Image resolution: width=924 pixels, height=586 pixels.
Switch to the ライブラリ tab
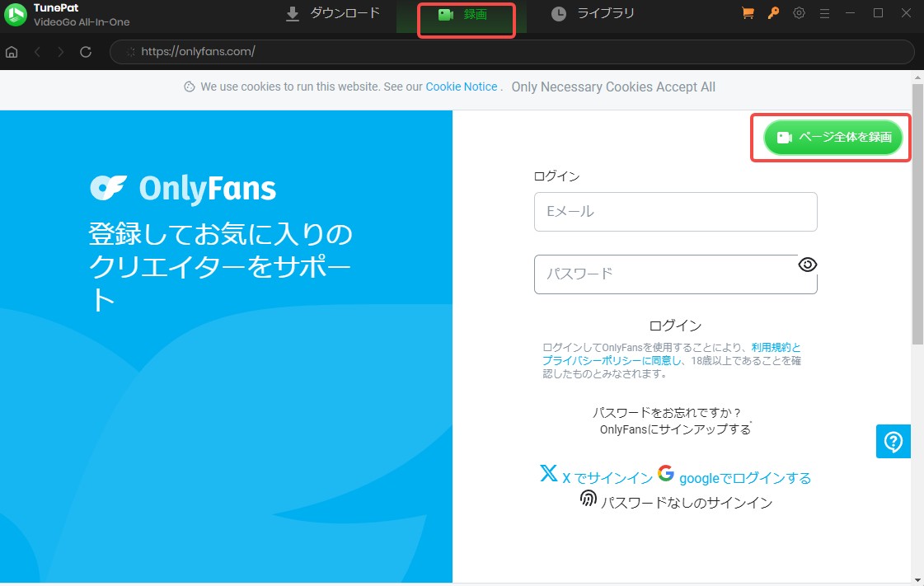coord(593,13)
